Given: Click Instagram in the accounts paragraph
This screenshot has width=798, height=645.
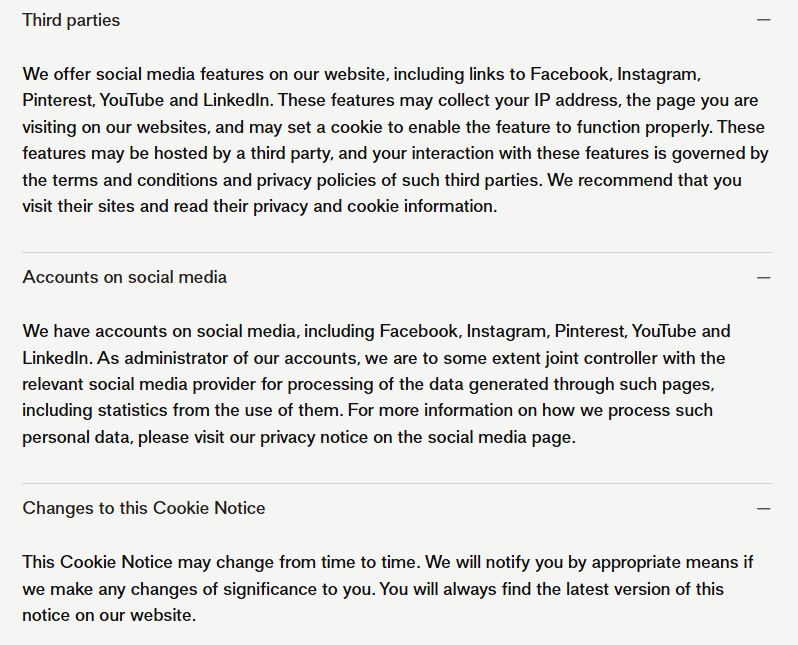Looking at the screenshot, I should pos(506,331).
